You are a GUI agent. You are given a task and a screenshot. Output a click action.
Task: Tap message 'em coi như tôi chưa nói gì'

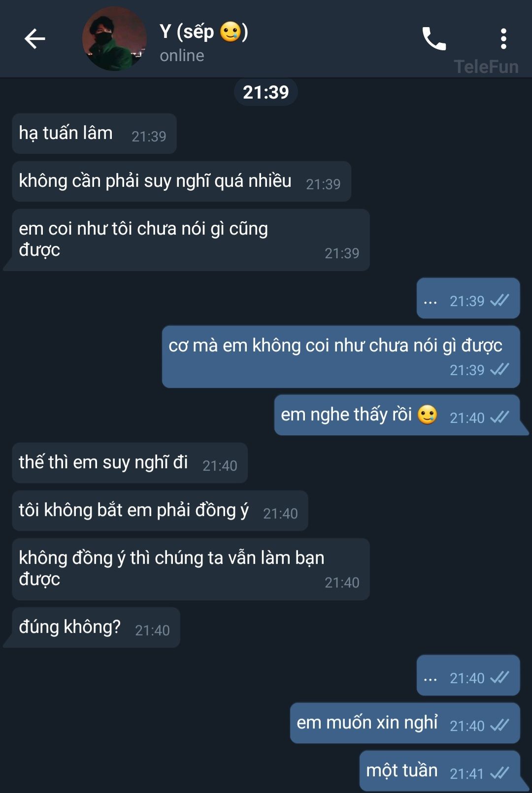click(191, 240)
